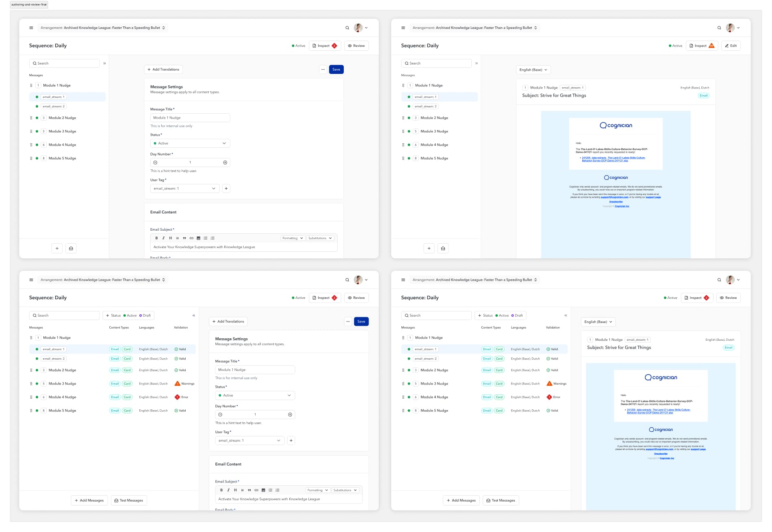Toggle Draft status filter in bottom-right panel
This screenshot has width=772, height=532.
(x=517, y=316)
